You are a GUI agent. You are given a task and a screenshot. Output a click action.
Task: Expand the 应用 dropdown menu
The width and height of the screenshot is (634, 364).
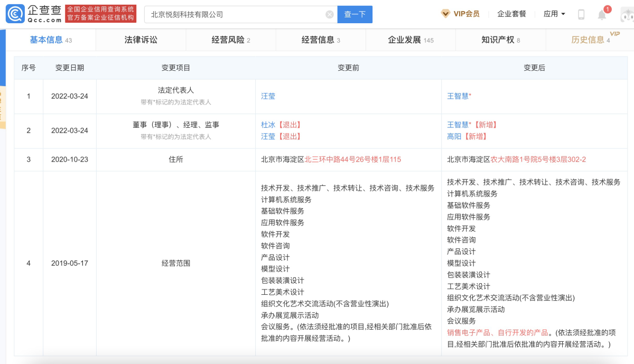point(554,14)
